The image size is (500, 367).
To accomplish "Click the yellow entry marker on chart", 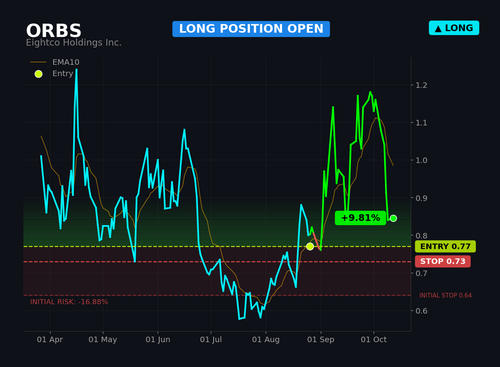I will pos(310,246).
